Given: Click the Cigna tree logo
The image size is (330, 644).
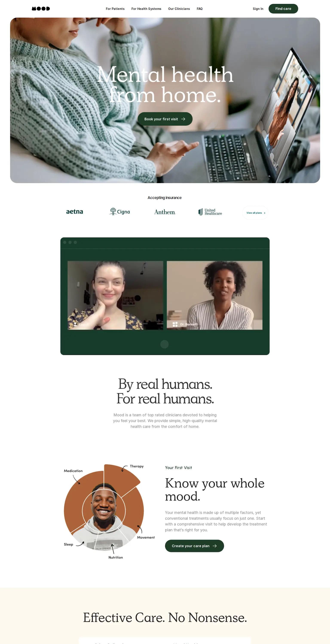Looking at the screenshot, I should (113, 211).
